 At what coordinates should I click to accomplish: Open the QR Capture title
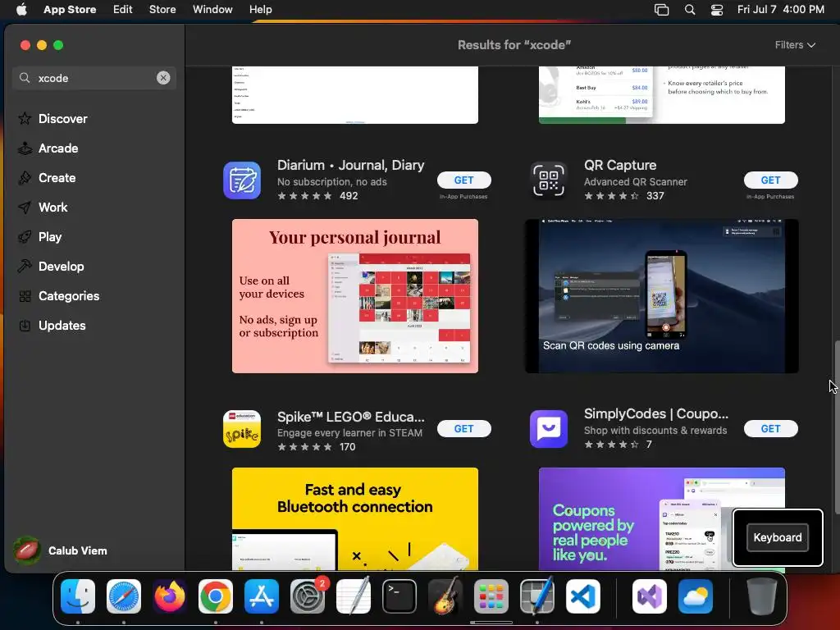pos(620,165)
